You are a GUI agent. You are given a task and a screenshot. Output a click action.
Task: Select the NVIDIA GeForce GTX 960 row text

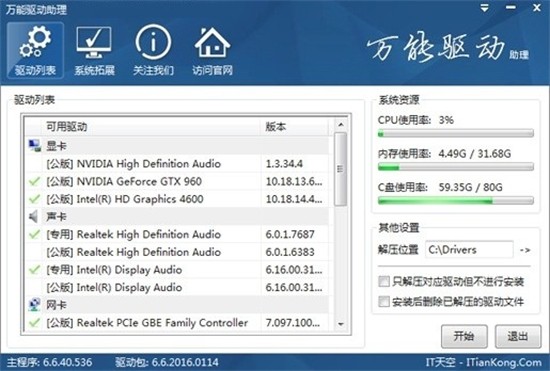coord(124,182)
